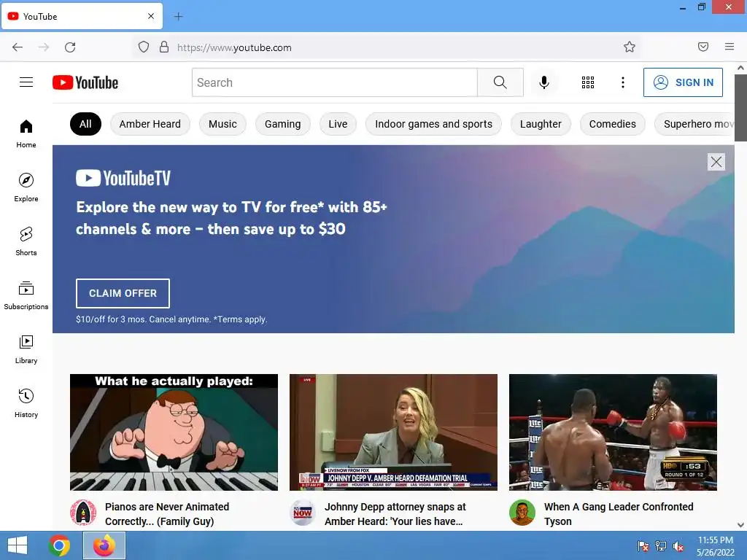Open Explore in sidebar
Image resolution: width=747 pixels, height=560 pixels.
tap(26, 187)
